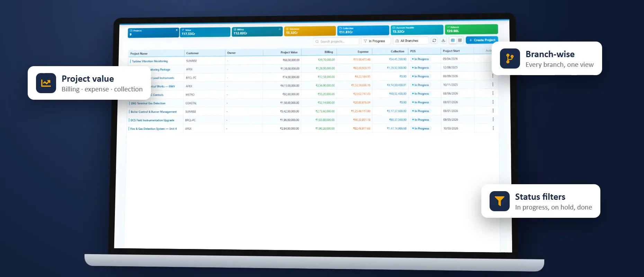
Task: Open actions menu for Boiler Control & Burner Management
Action: (x=493, y=110)
